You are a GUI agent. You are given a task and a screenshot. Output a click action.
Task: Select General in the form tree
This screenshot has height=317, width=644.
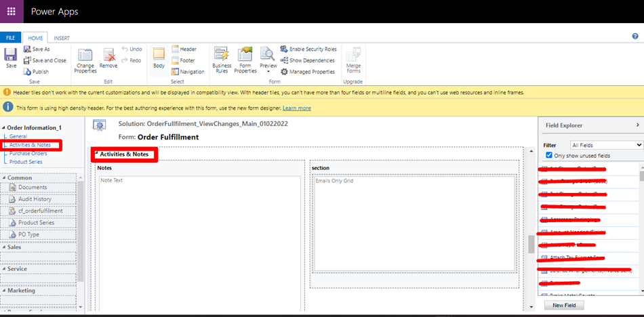tap(18, 136)
